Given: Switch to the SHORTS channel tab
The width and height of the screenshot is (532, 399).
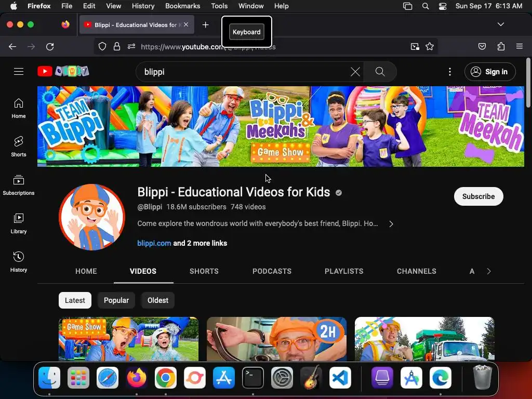Looking at the screenshot, I should pyautogui.click(x=204, y=271).
